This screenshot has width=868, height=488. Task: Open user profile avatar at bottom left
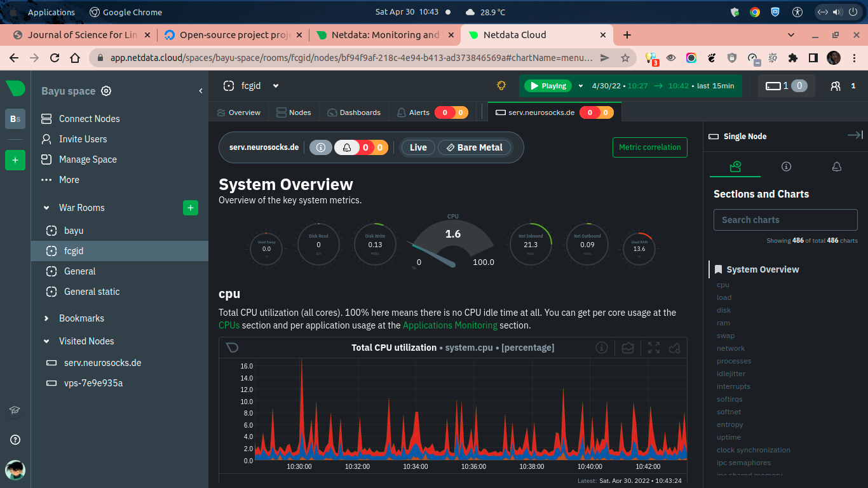[x=15, y=470]
